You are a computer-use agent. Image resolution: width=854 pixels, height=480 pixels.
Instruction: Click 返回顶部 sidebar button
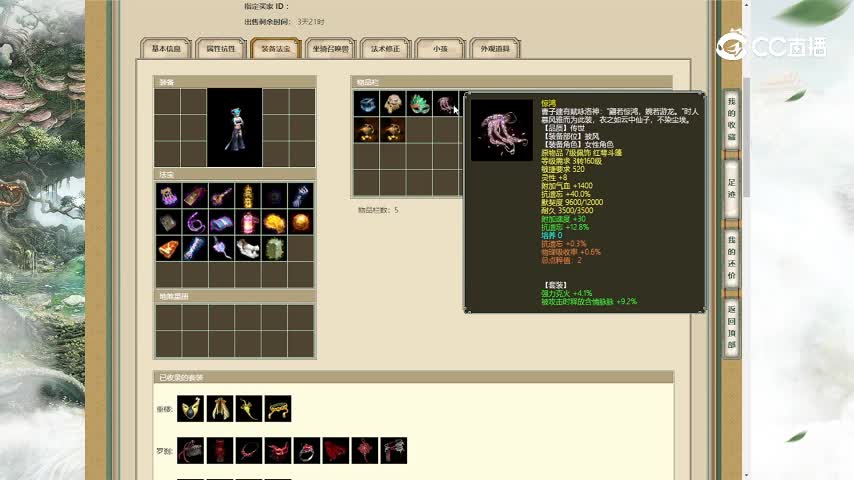pos(731,327)
